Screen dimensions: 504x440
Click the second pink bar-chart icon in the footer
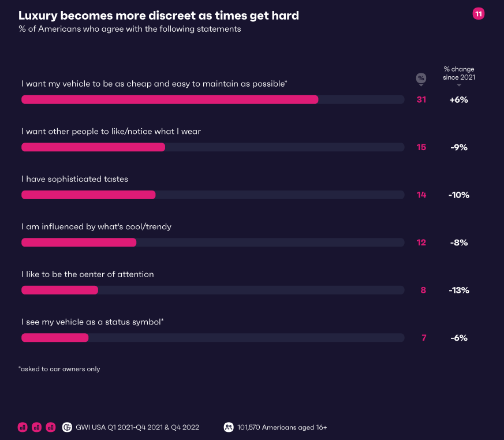coord(37,427)
